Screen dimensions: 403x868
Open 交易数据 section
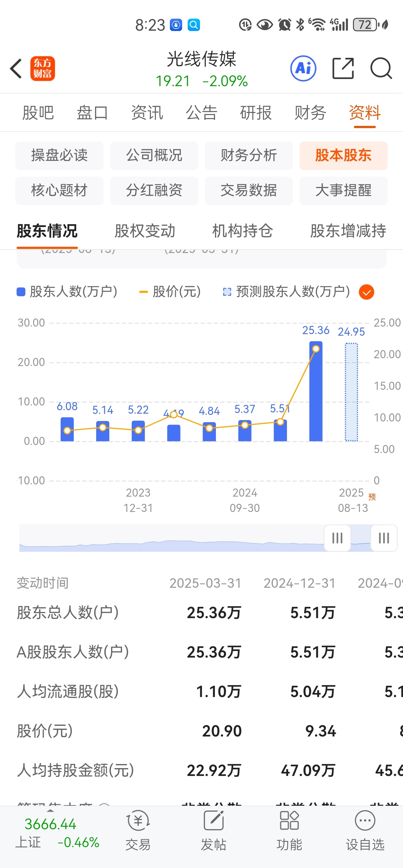(x=249, y=191)
